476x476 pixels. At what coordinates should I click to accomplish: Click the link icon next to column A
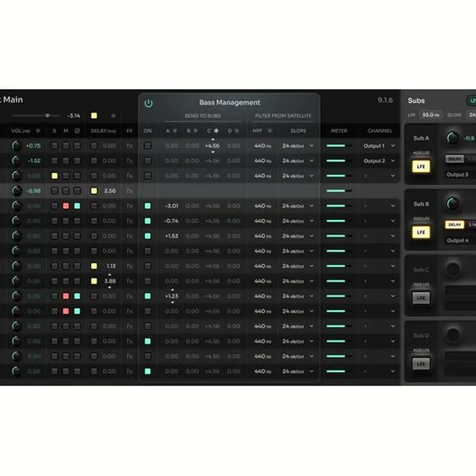click(x=175, y=130)
